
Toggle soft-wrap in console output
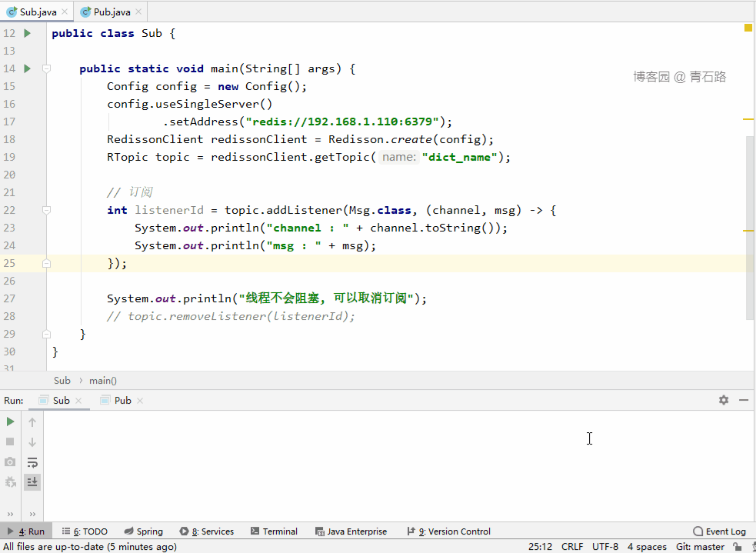point(32,462)
